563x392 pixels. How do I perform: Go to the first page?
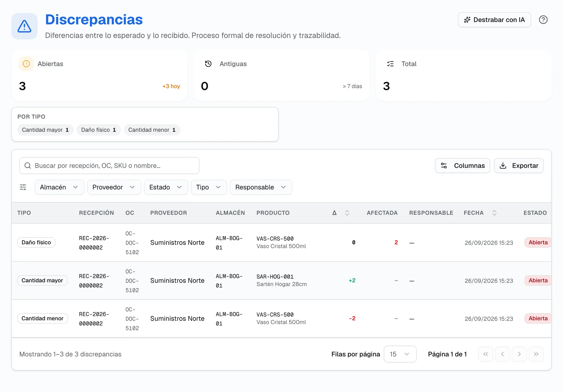[486, 354]
